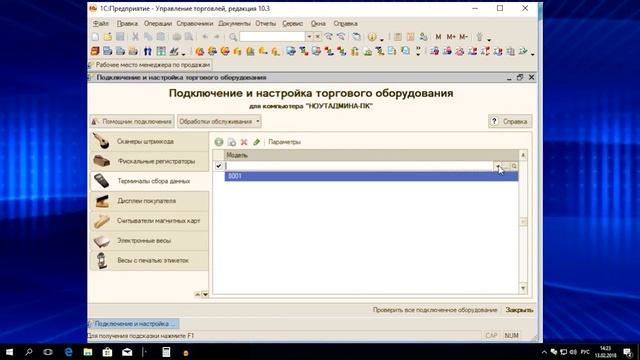Click the Параметры button
The height and width of the screenshot is (360, 640).
[284, 142]
